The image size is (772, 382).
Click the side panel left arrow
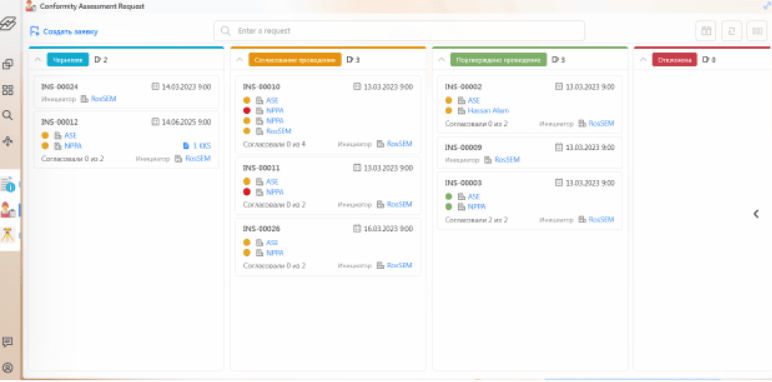pyautogui.click(x=756, y=214)
